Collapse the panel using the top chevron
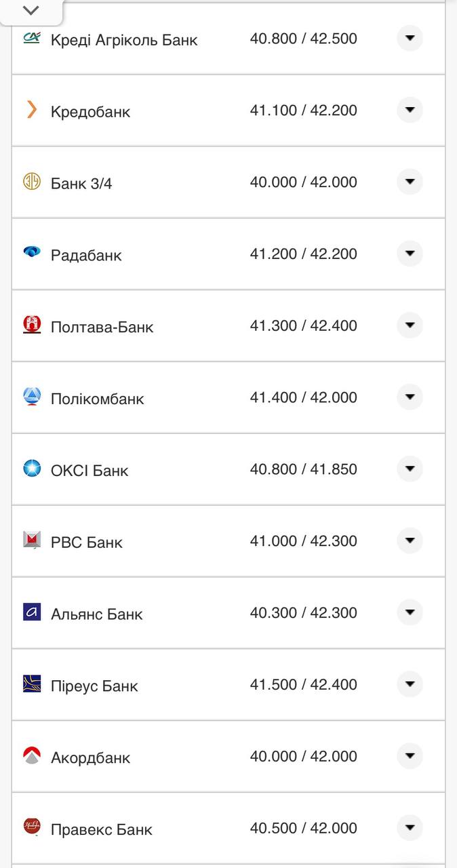 [x=31, y=11]
